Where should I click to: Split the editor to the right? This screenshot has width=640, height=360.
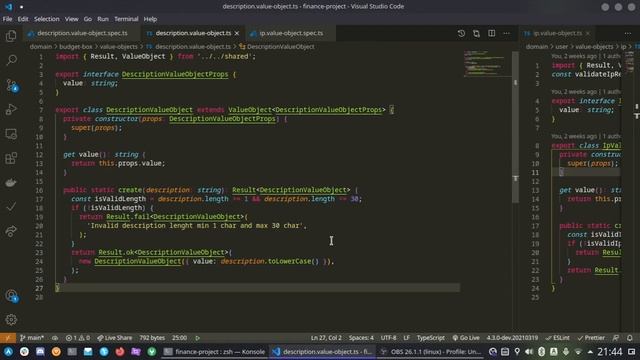tap(491, 33)
